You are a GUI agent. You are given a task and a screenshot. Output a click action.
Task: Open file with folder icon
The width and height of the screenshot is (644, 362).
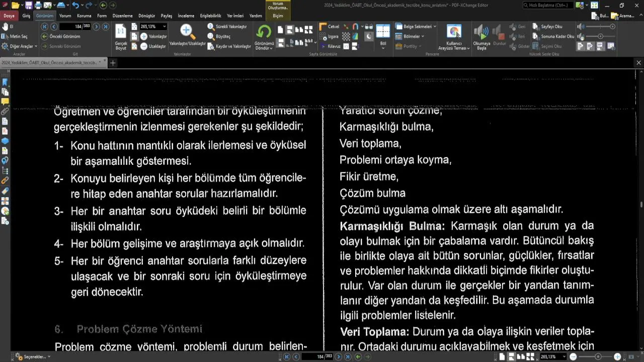click(15, 5)
